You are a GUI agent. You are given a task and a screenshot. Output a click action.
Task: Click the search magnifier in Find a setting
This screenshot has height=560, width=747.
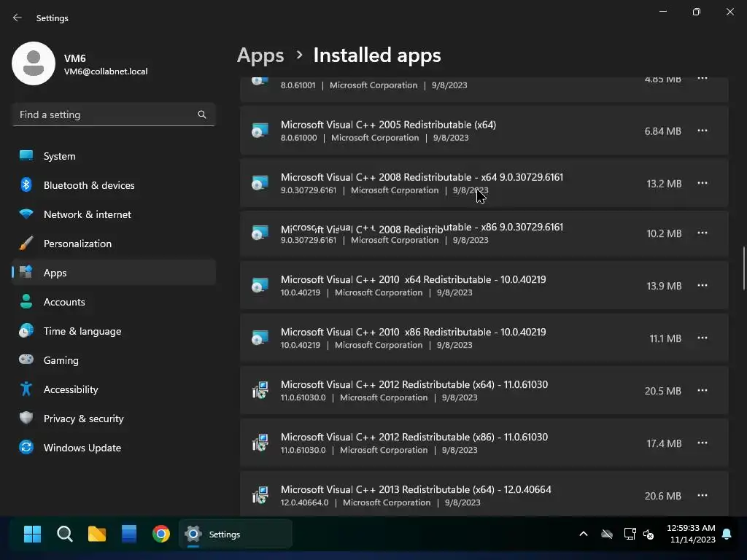(202, 114)
